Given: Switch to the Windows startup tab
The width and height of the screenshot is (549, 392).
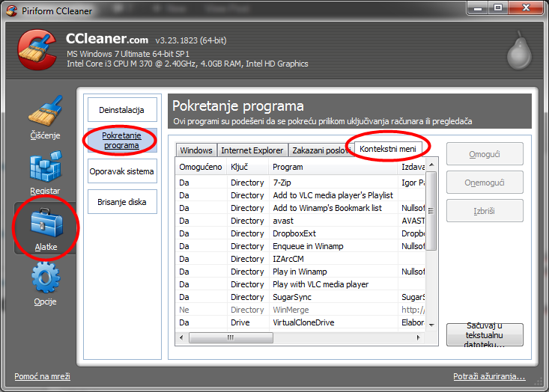Looking at the screenshot, I should click(x=196, y=150).
